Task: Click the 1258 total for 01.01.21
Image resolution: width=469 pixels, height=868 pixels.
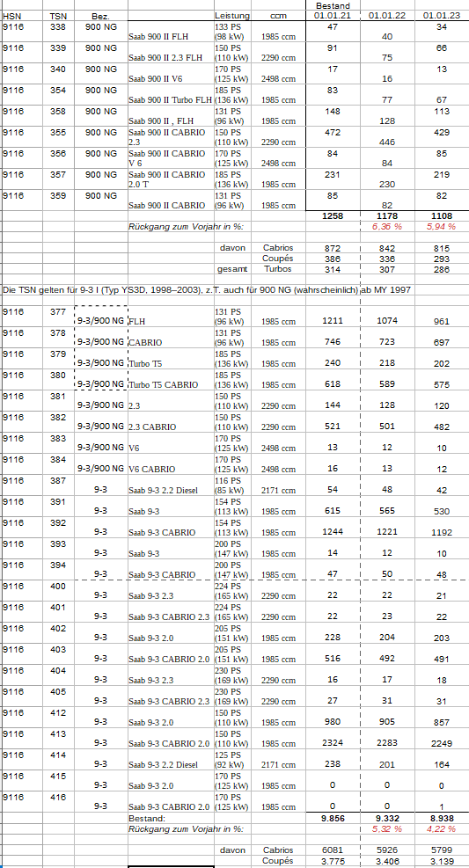Action: point(333,215)
